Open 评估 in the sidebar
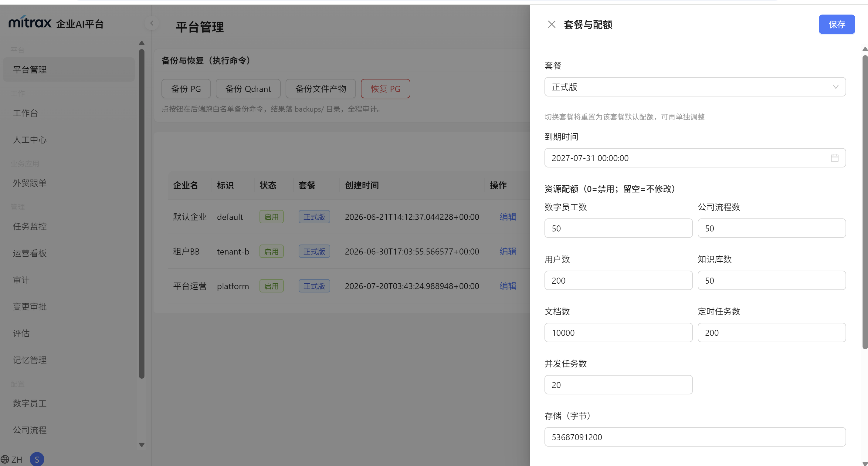The image size is (868, 466). point(69,333)
